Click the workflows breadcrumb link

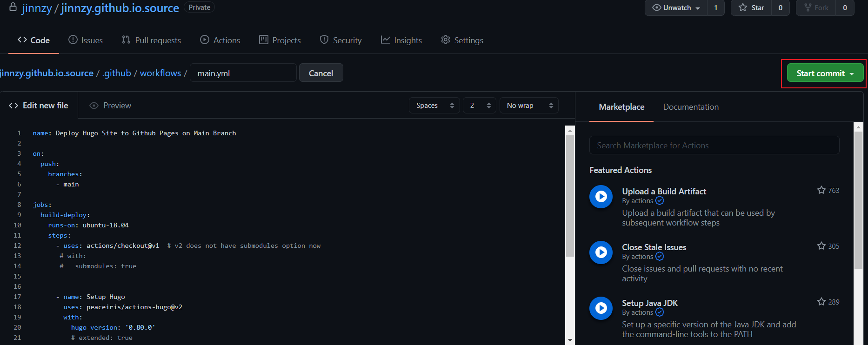pyautogui.click(x=160, y=73)
